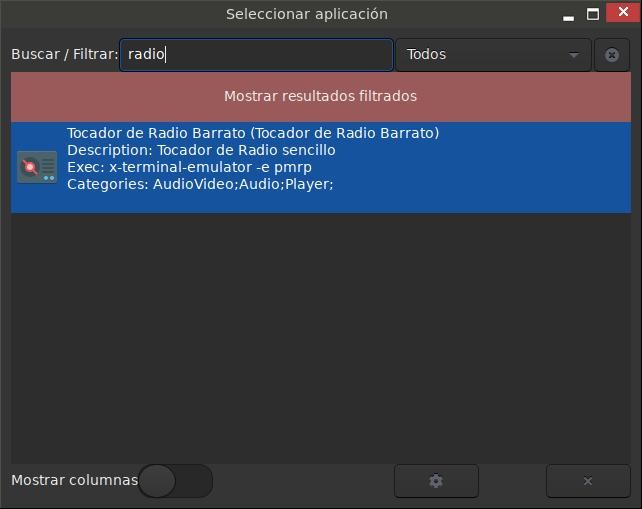This screenshot has width=642, height=509.
Task: Click the Mostrar columnas label
Action: (75, 480)
